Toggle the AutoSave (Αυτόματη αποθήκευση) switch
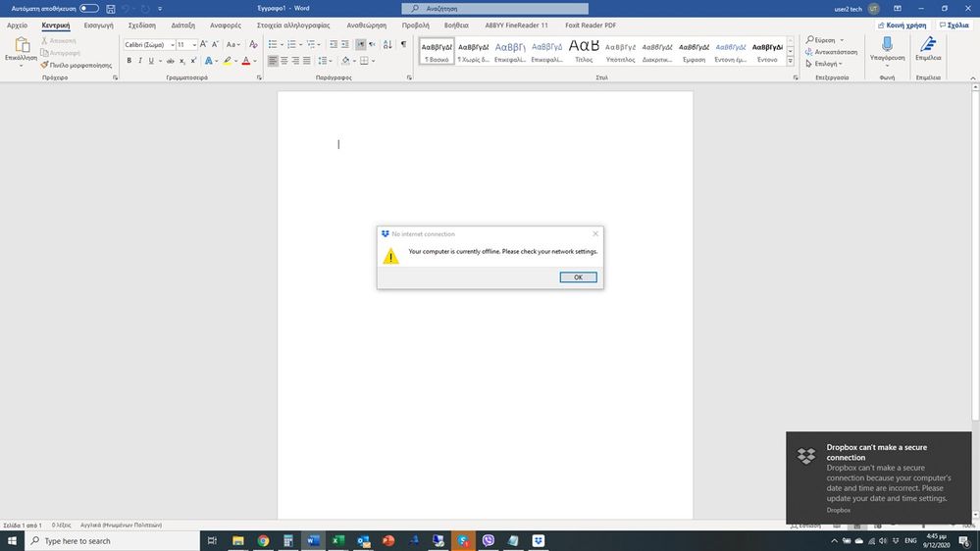Screen dimensions: 980x551 [88, 8]
